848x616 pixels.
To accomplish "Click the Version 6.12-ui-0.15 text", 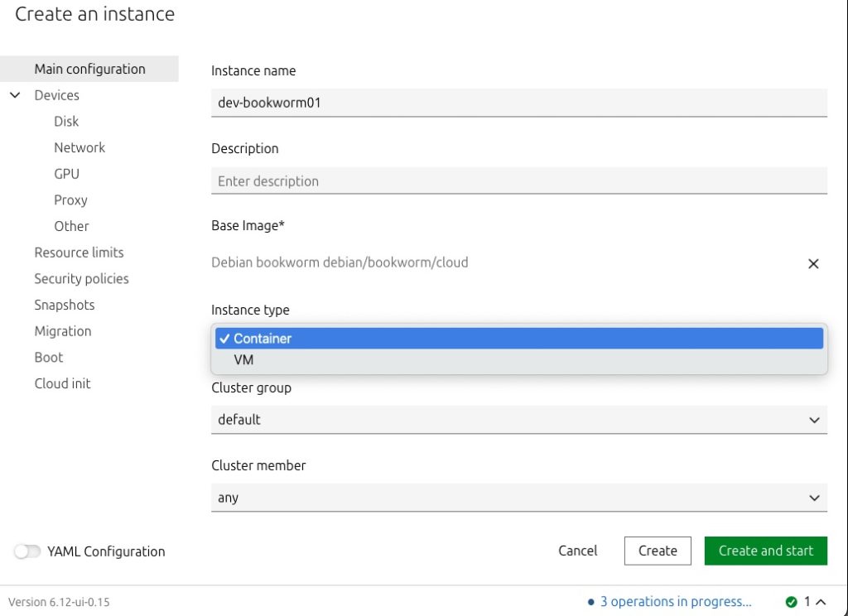I will coord(59,602).
